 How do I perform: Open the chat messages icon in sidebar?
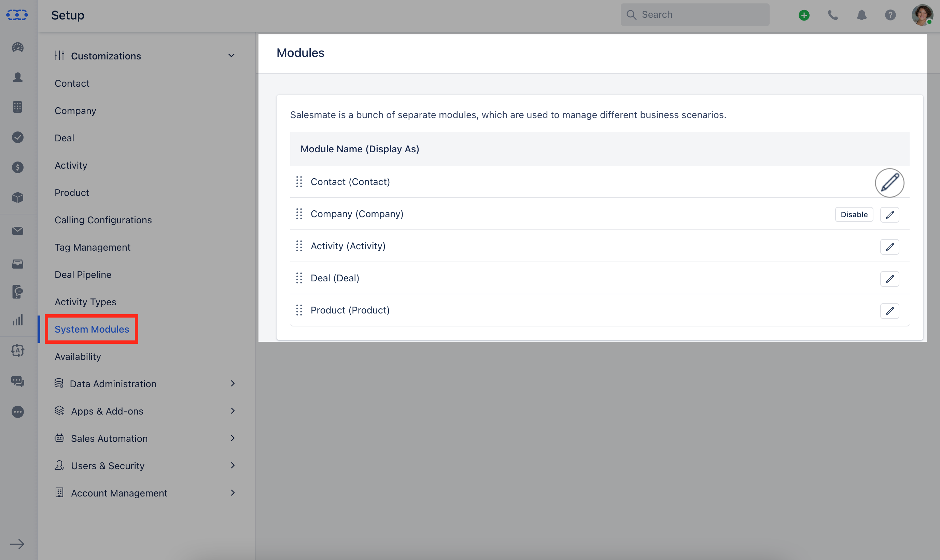(x=18, y=381)
